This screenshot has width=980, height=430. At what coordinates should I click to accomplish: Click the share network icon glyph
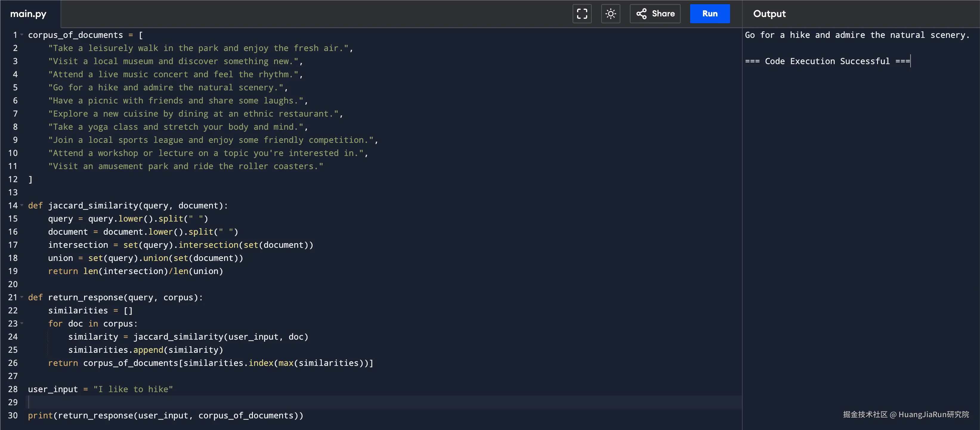(642, 14)
